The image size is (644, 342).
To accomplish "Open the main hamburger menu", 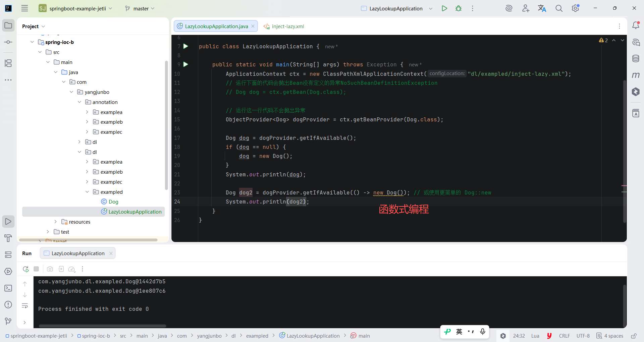I will pos(24,8).
